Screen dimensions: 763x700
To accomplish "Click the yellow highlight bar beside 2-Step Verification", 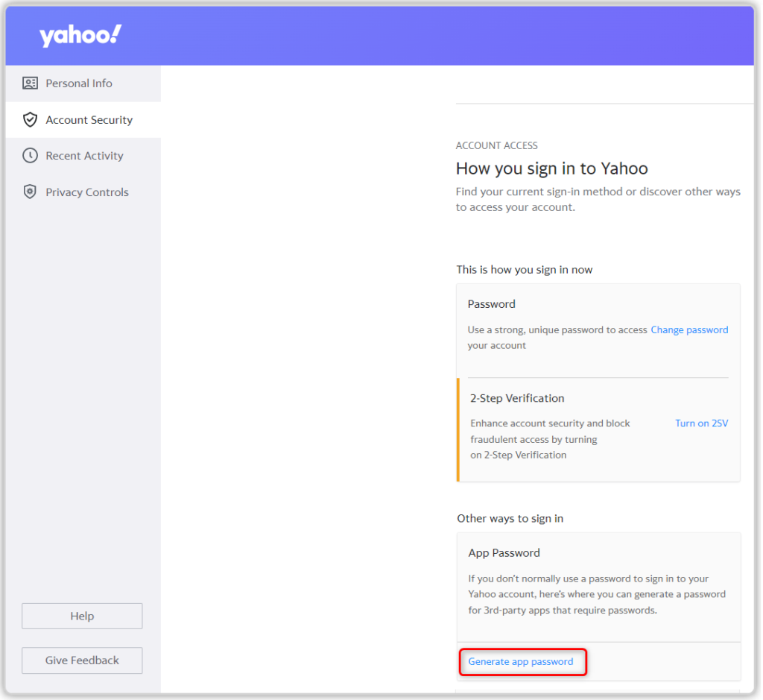I will [458, 429].
